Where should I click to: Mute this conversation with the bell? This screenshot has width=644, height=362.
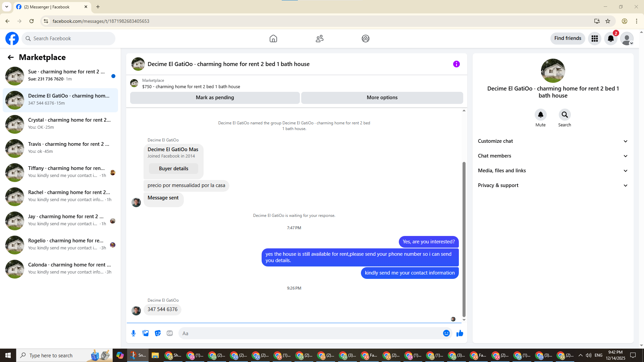(540, 115)
